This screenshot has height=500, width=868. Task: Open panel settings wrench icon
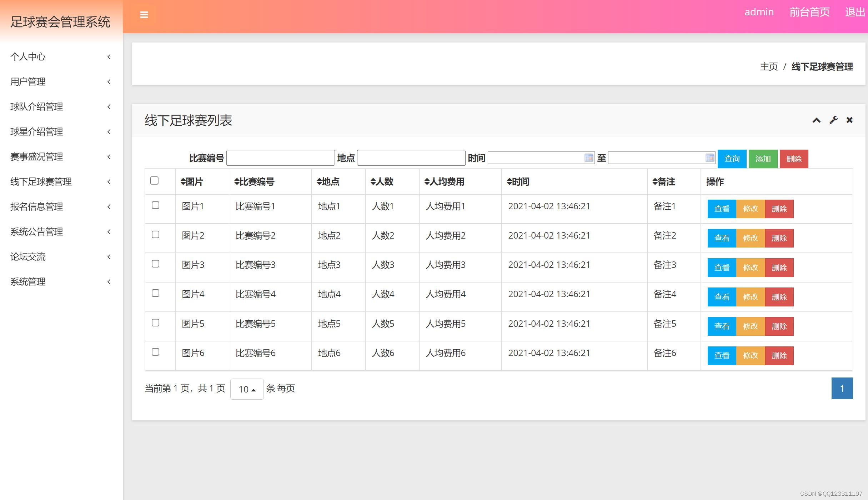[x=833, y=120]
